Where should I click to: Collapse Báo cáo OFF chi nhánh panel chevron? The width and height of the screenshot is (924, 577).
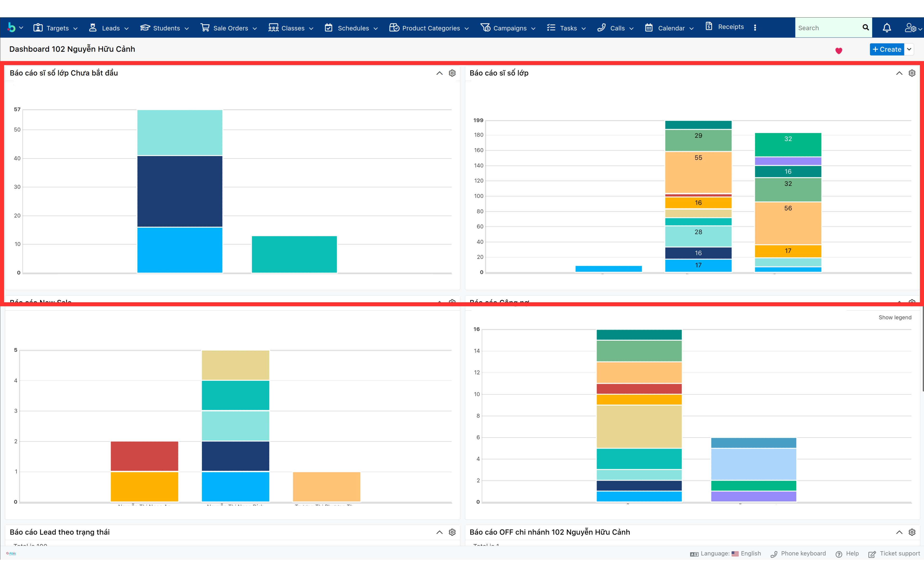pos(899,532)
